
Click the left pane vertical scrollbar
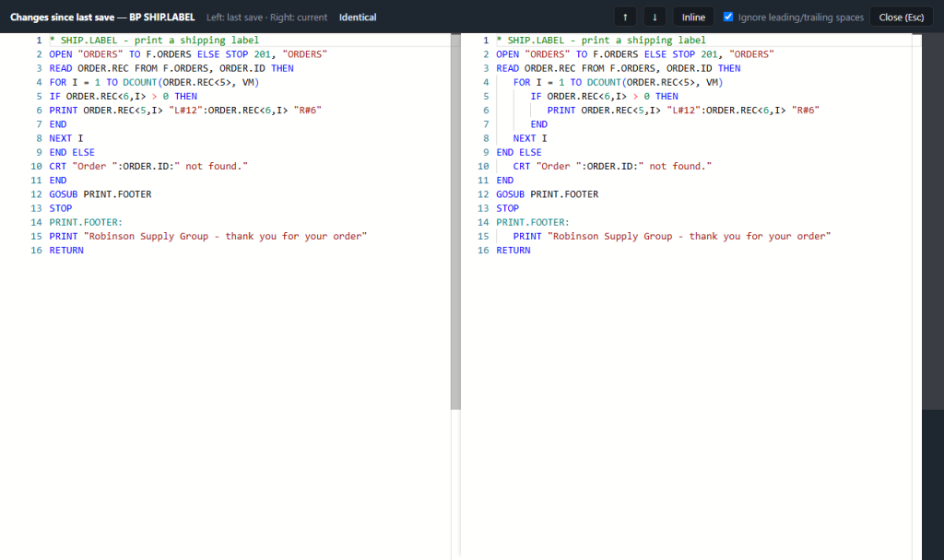pos(455,223)
